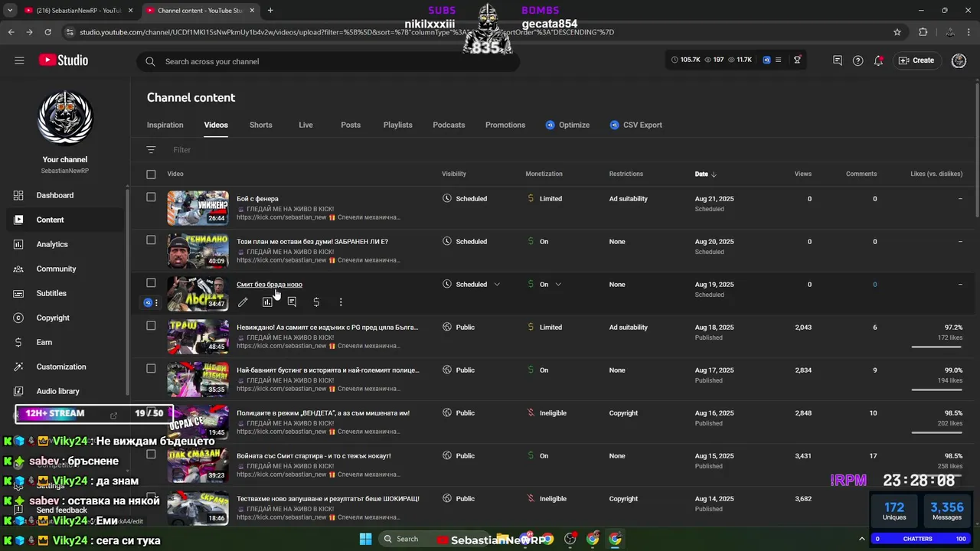This screenshot has width=980, height=551.
Task: Click the vidIQ badge beside Смит без брада ново thumbnail
Action: click(149, 303)
